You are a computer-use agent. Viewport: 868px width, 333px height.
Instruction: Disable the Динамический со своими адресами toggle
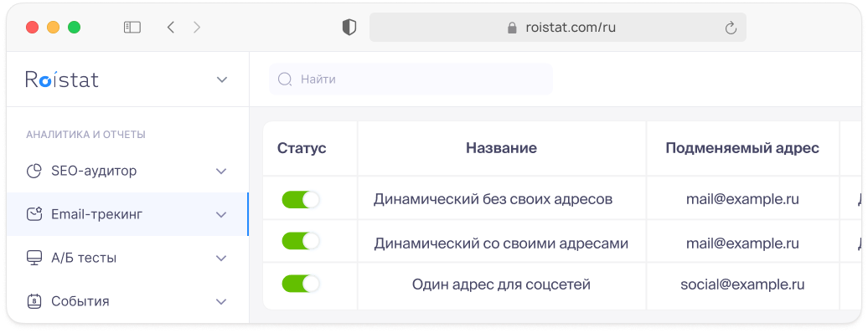pyautogui.click(x=301, y=241)
